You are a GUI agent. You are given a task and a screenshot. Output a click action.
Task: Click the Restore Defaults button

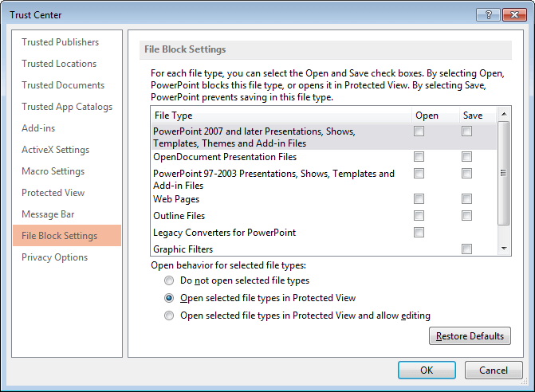click(x=470, y=336)
